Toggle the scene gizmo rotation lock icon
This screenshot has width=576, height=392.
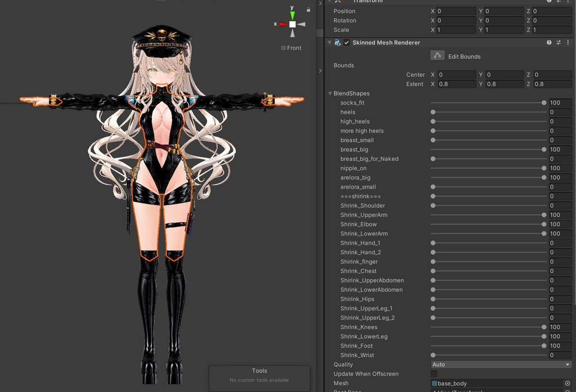pos(309,10)
